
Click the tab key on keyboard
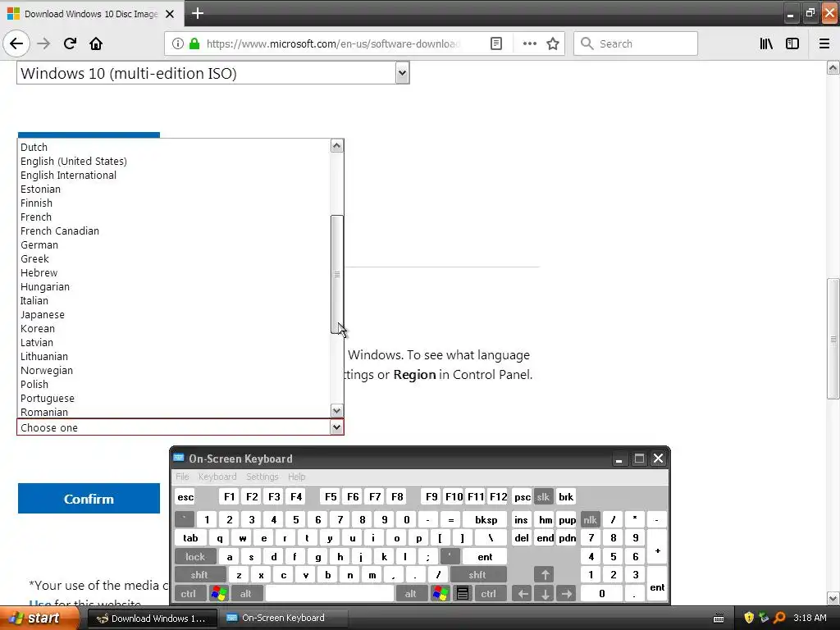pyautogui.click(x=190, y=538)
